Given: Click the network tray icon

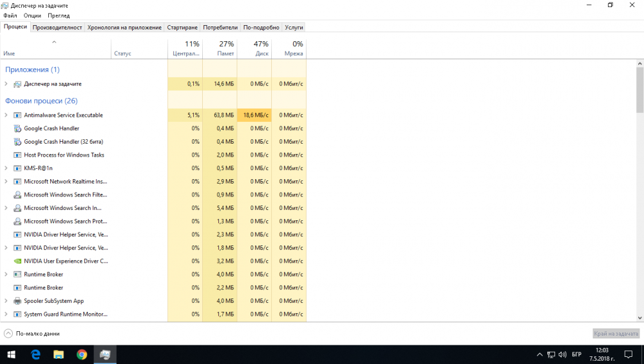Looking at the screenshot, I should click(x=551, y=354).
